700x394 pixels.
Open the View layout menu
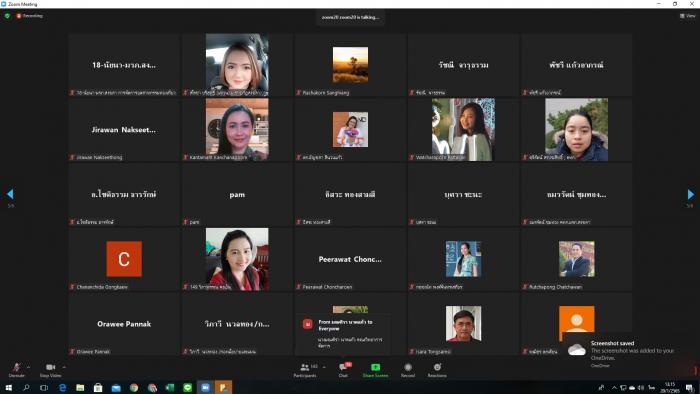tap(688, 16)
